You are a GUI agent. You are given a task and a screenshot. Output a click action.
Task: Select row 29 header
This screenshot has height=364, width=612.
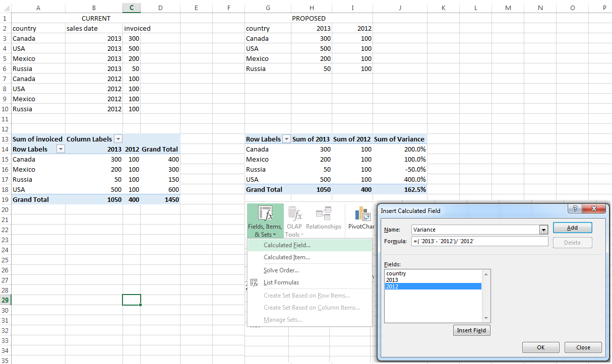[x=5, y=300]
